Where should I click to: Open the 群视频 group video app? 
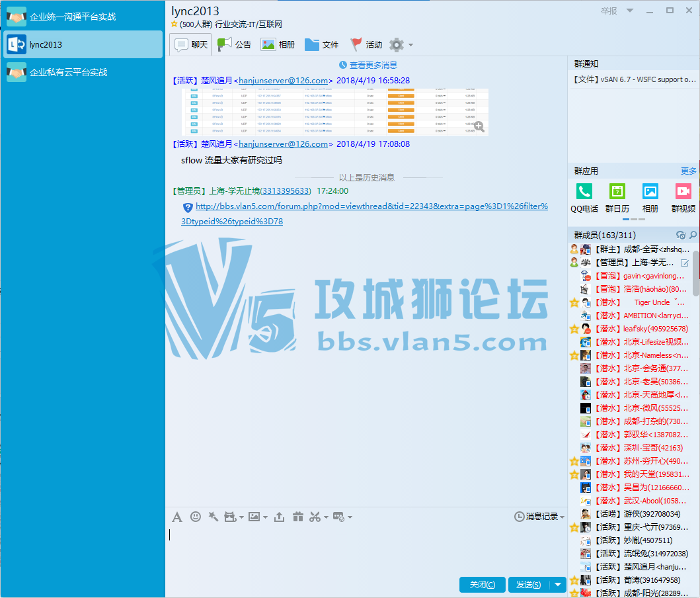[683, 198]
